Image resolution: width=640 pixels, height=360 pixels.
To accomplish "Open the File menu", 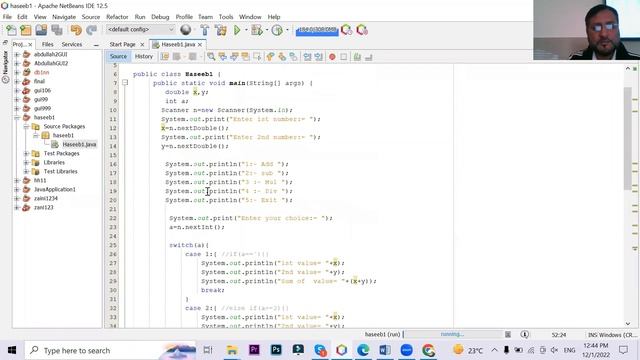I will click(x=7, y=17).
